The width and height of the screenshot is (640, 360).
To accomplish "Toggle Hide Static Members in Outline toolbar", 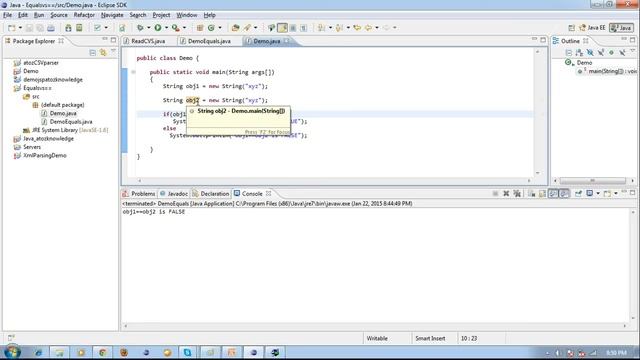I will pos(600,53).
